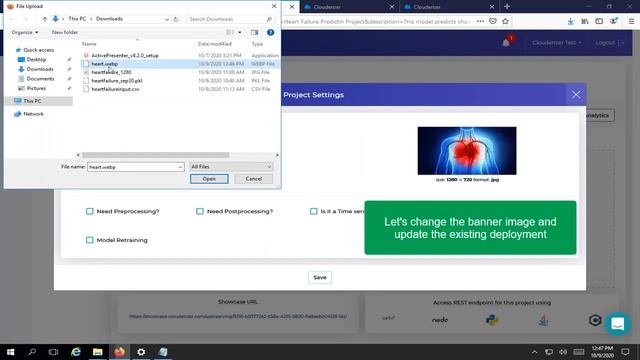Close the Project Settings modal
Screen dimensions: 640x360
point(576,95)
